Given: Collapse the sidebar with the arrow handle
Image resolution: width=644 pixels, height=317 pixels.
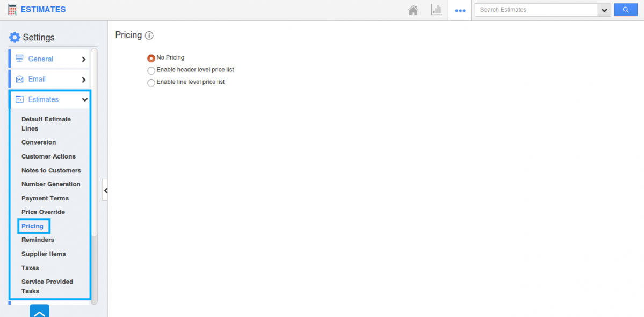Looking at the screenshot, I should tap(105, 190).
